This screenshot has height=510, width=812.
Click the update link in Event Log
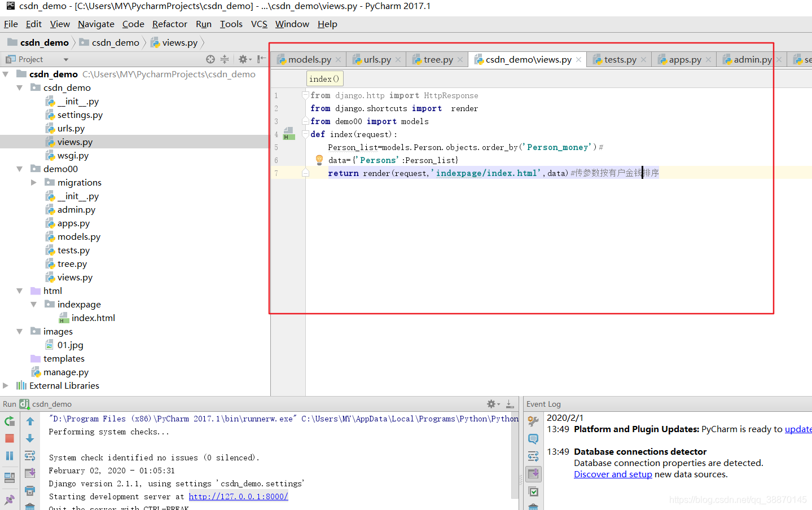798,429
